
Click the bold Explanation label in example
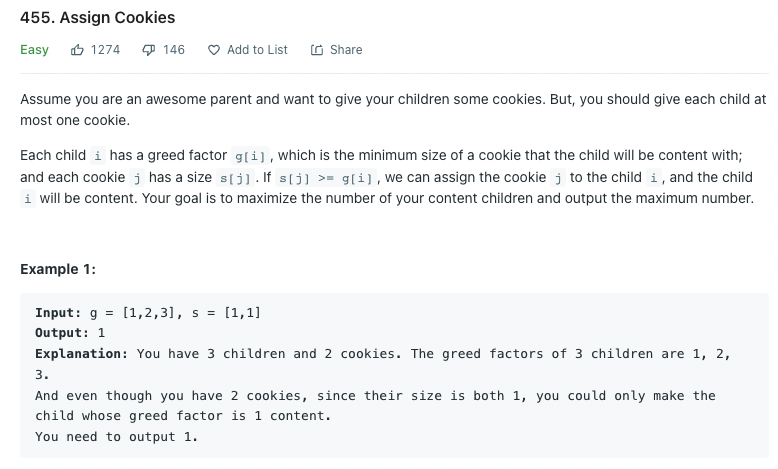tap(81, 354)
